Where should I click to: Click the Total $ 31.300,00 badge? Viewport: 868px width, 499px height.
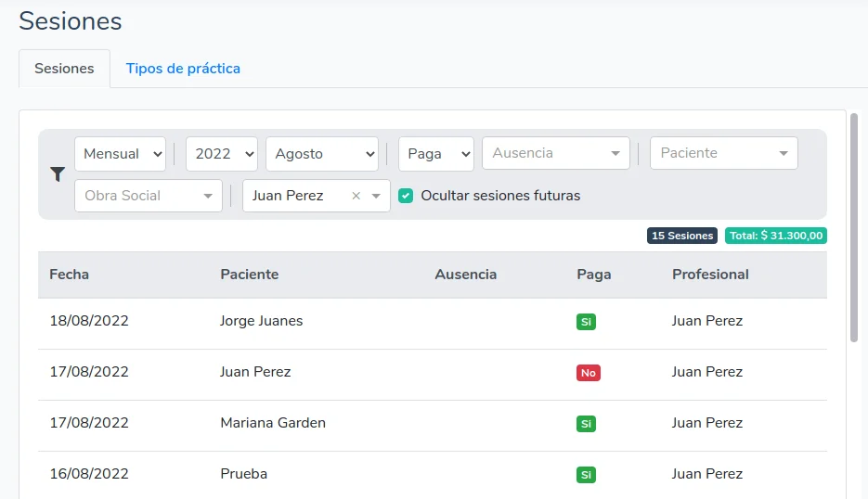click(775, 236)
